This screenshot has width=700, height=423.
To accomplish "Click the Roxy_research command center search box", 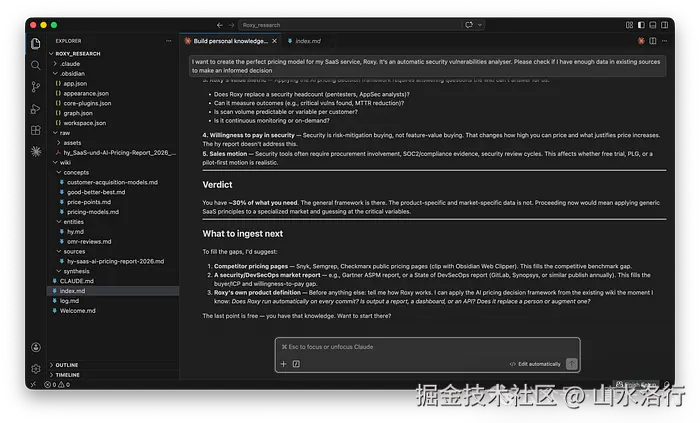I will pos(349,25).
